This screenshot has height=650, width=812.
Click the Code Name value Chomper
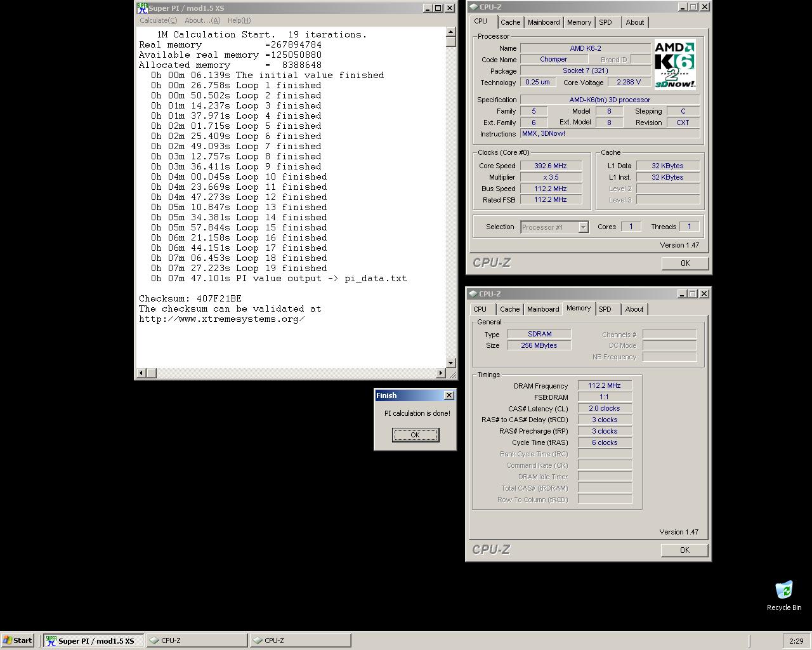click(x=554, y=59)
